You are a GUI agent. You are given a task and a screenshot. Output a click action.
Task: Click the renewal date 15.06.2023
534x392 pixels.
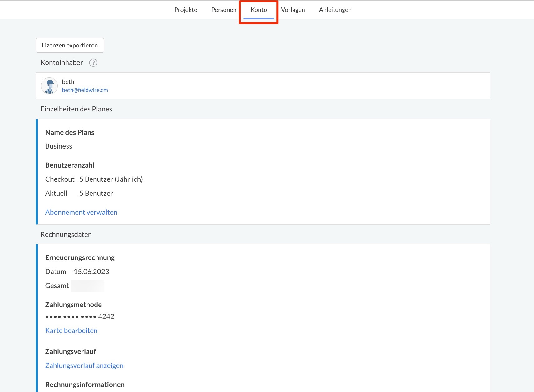point(91,272)
